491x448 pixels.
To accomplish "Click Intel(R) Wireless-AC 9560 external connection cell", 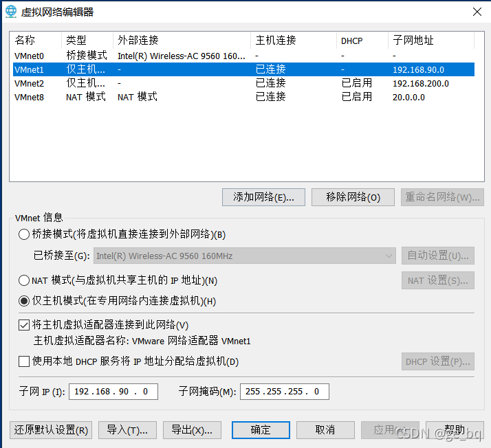I will [x=182, y=56].
